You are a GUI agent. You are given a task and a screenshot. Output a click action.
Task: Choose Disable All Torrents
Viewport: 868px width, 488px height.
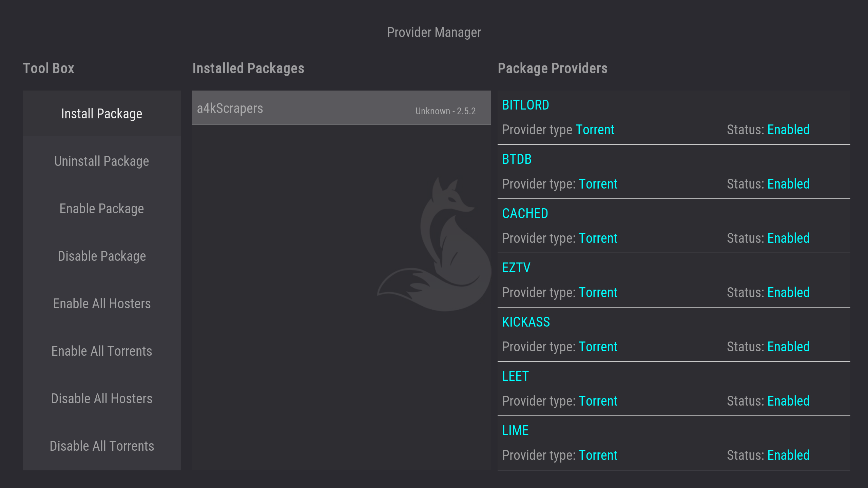click(101, 446)
